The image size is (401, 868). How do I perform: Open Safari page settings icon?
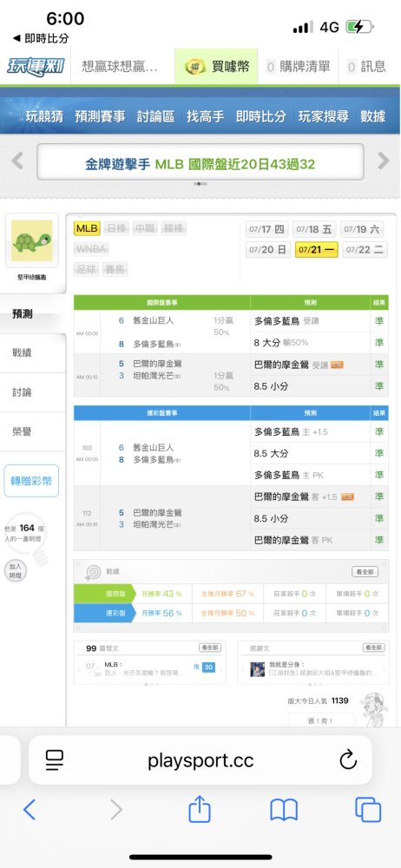[55, 760]
